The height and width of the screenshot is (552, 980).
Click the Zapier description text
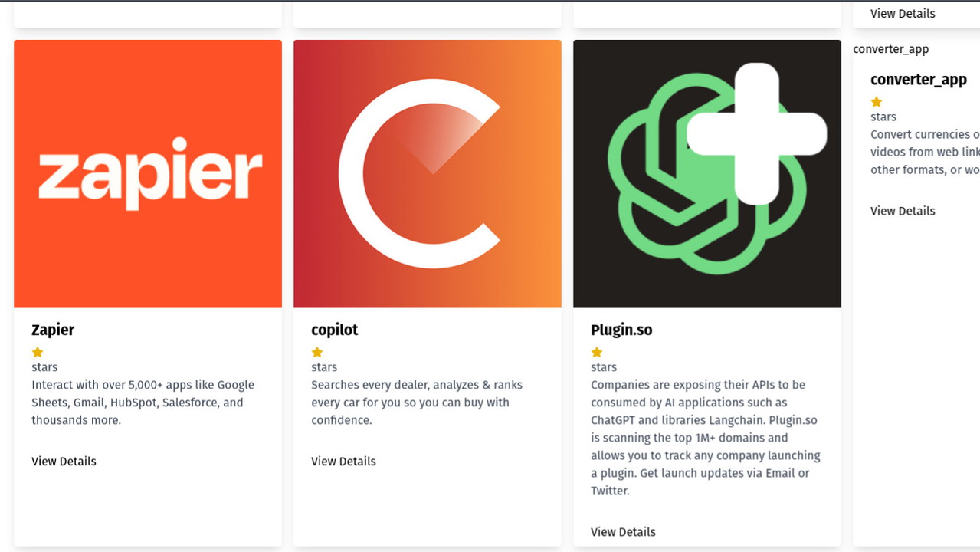(143, 402)
